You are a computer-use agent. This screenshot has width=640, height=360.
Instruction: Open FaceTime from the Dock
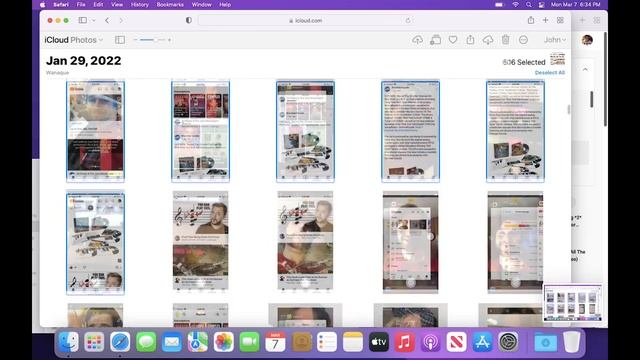(x=249, y=342)
